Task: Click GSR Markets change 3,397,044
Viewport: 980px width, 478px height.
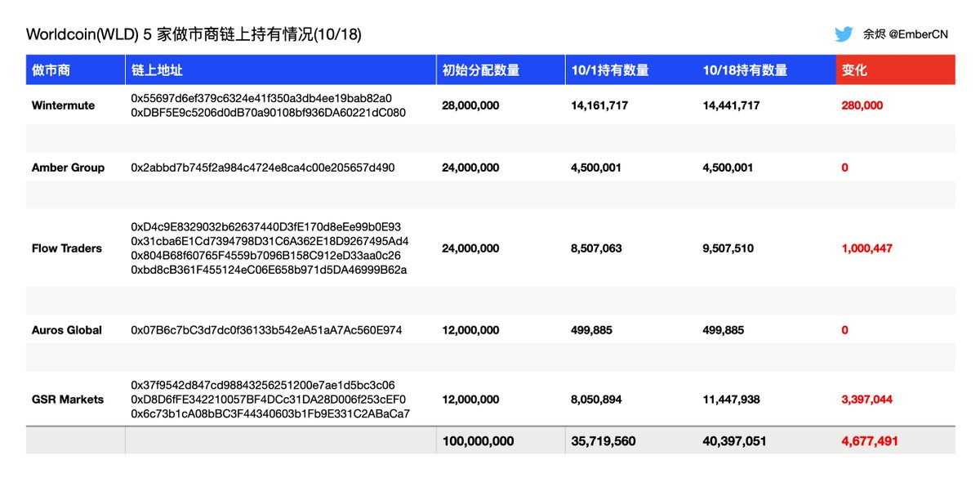Action: 866,400
